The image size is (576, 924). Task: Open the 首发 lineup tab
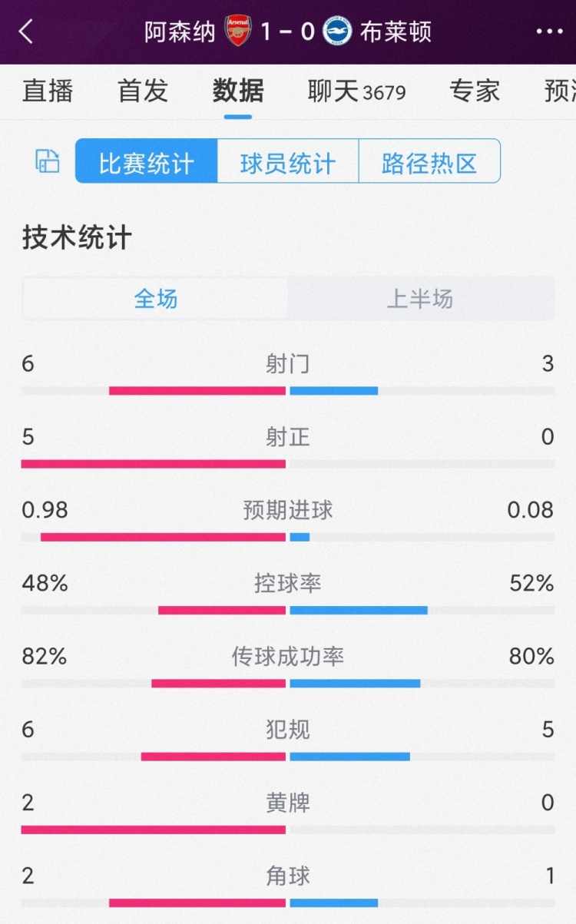point(143,91)
